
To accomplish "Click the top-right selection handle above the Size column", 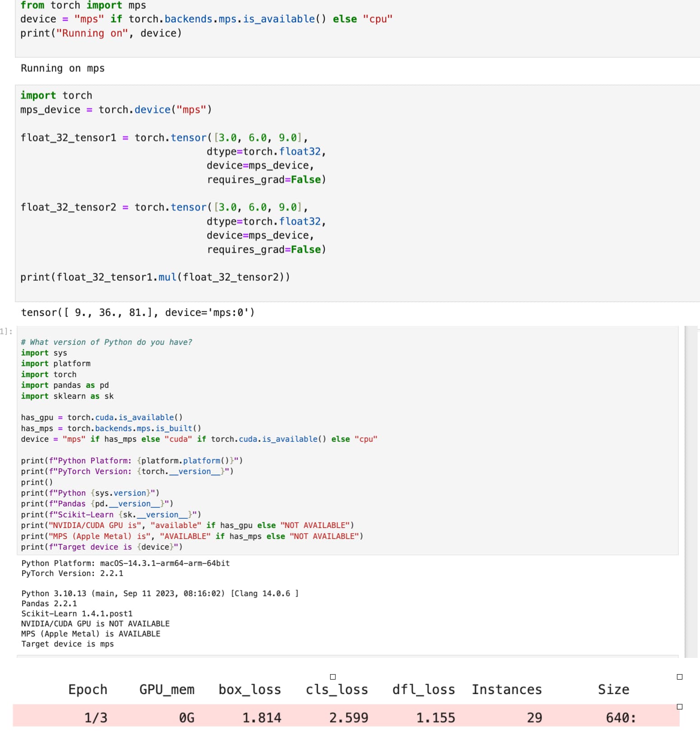I will 680,677.
